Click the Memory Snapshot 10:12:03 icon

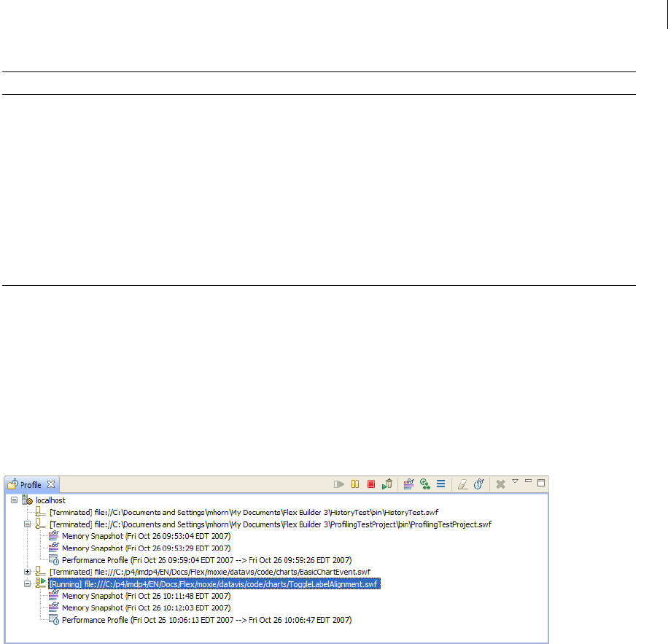point(54,608)
